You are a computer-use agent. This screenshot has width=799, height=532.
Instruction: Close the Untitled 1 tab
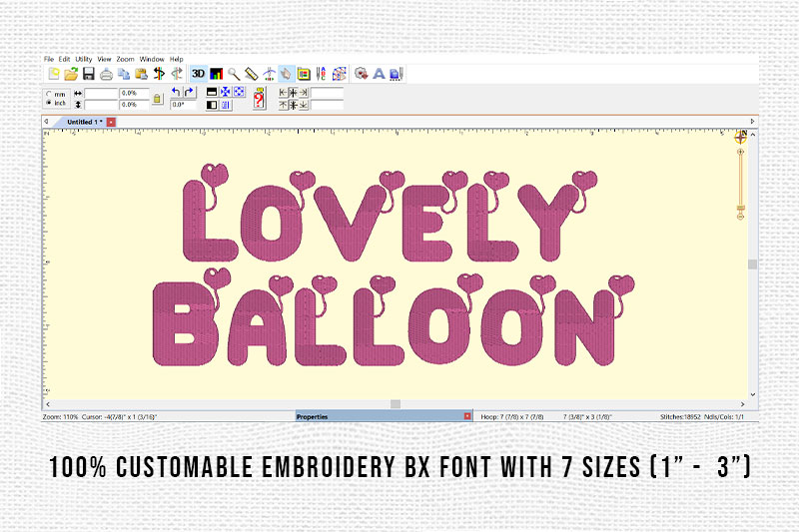pos(111,122)
